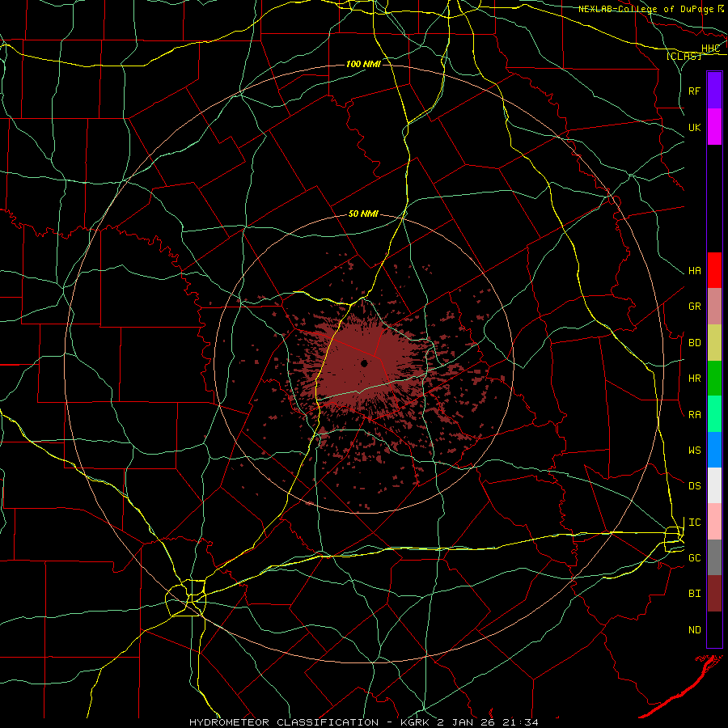Click the WS blue legend color block
Image resolution: width=728 pixels, height=728 pixels.
pyautogui.click(x=714, y=450)
